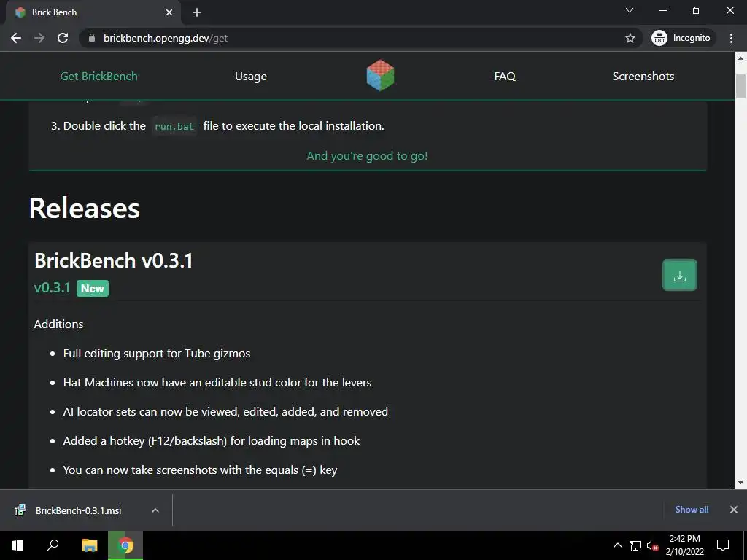Go forward to the next page
The height and width of the screenshot is (560, 747).
pos(39,38)
